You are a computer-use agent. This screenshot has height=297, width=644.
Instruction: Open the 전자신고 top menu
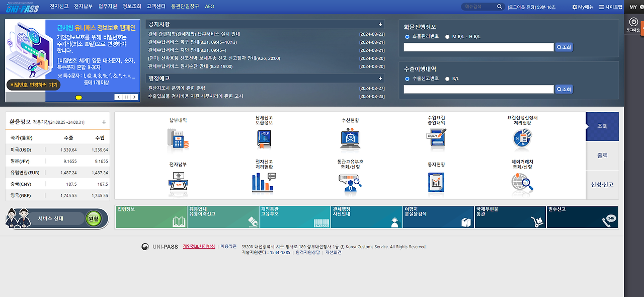pos(58,7)
